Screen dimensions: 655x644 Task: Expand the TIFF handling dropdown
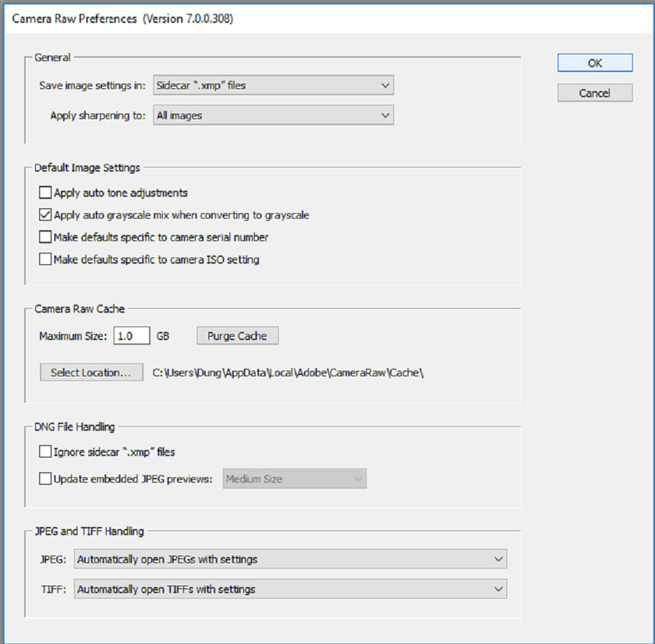pos(290,589)
